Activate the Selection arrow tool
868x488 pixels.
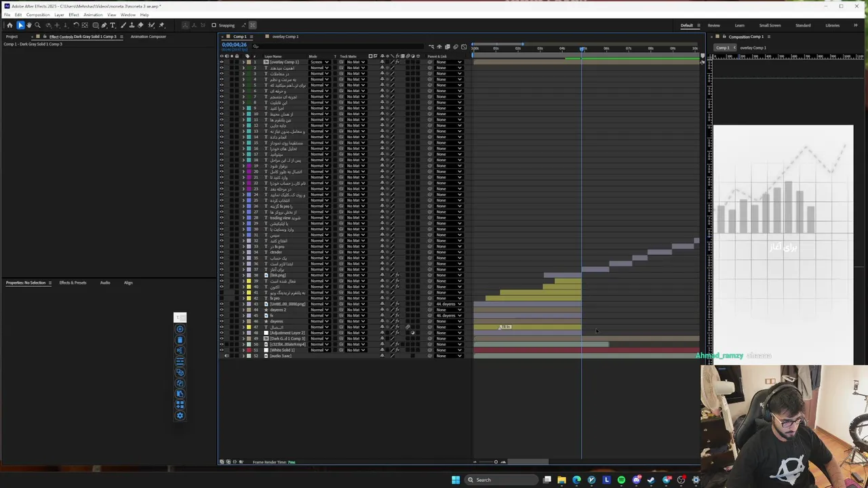click(20, 25)
